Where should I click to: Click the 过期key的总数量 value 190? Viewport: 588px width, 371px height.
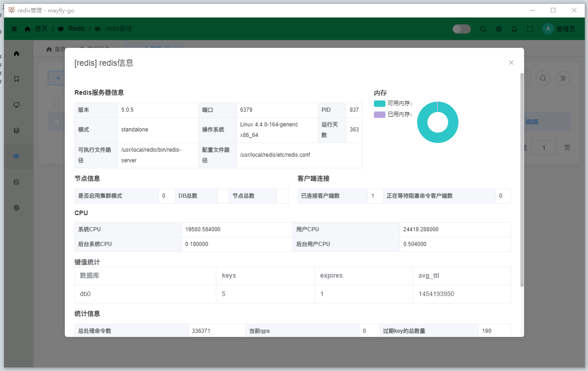pyautogui.click(x=486, y=331)
